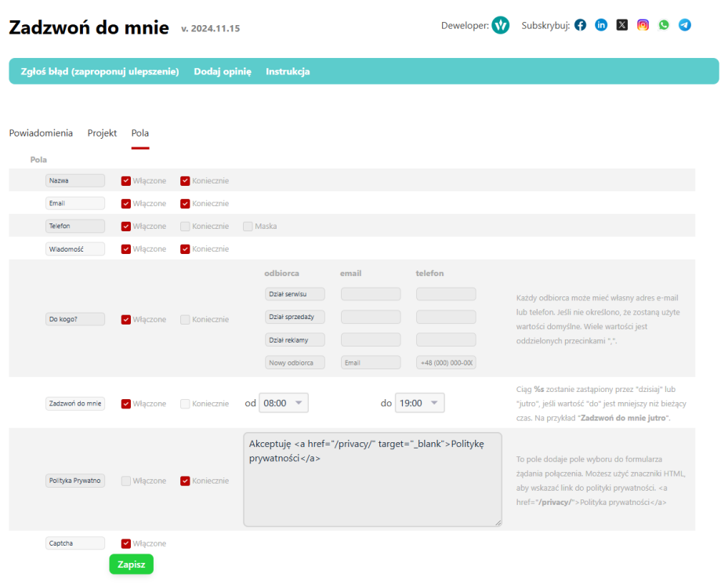Open the Telegram subscribe icon

(x=685, y=25)
